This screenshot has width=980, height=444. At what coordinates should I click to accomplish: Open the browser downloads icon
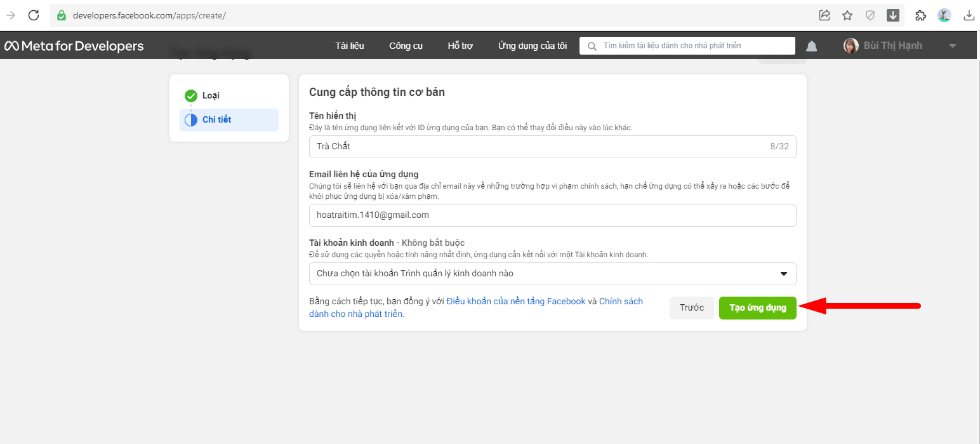click(x=969, y=15)
